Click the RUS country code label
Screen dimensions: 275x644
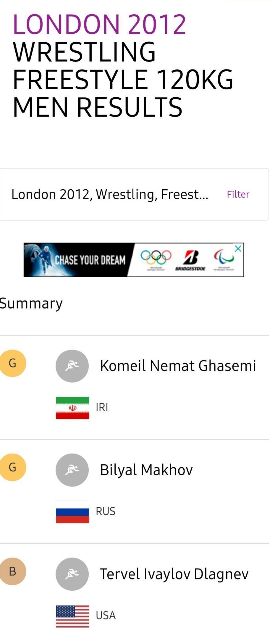106,511
